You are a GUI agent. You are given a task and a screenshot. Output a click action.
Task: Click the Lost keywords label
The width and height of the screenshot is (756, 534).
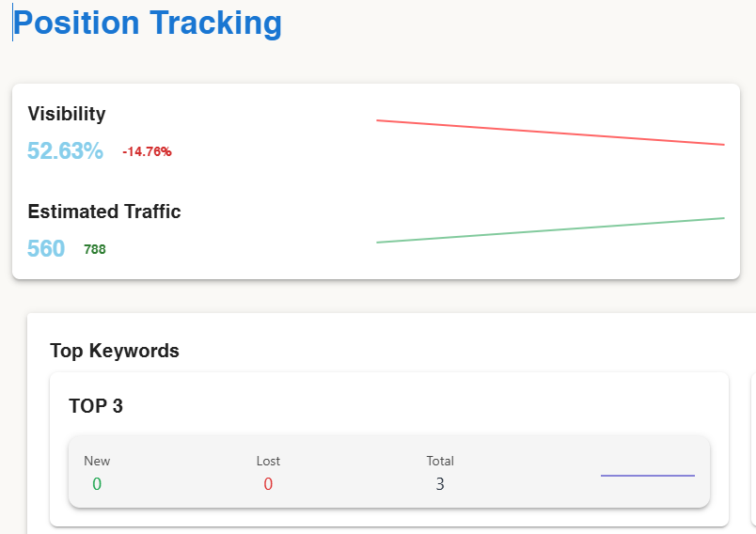[x=268, y=461]
